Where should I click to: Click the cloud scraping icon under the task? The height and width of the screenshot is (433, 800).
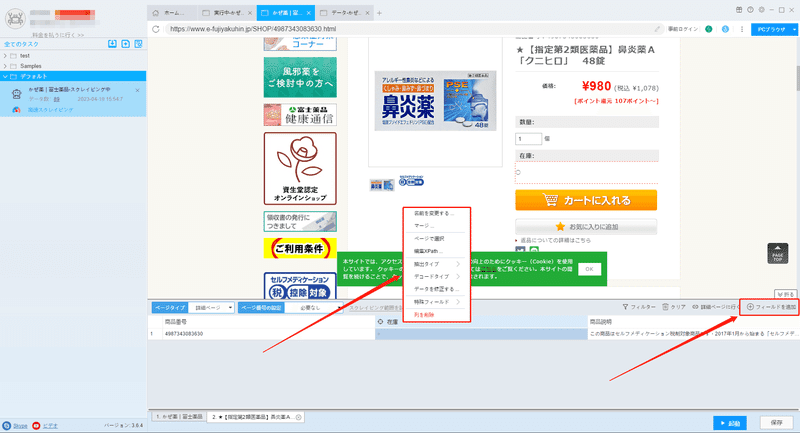point(16,110)
